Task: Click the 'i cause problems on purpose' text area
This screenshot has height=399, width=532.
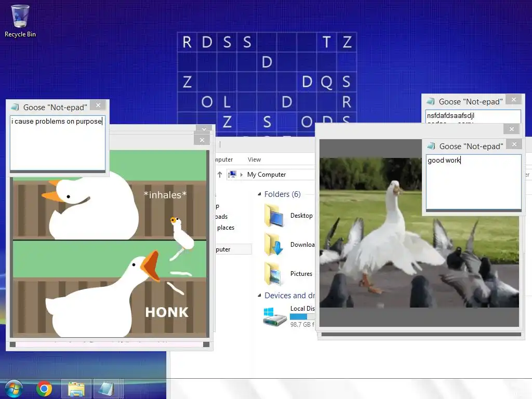Action: pos(58,143)
